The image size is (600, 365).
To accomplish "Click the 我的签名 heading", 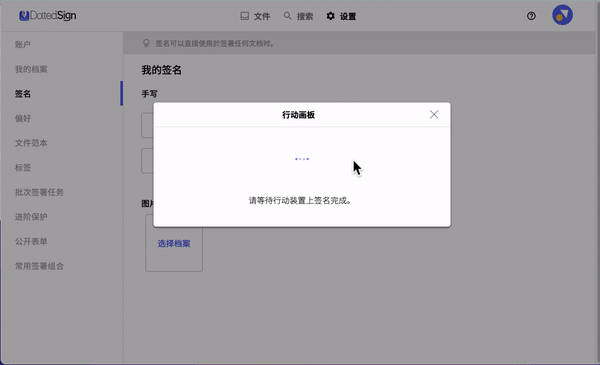I will (161, 70).
